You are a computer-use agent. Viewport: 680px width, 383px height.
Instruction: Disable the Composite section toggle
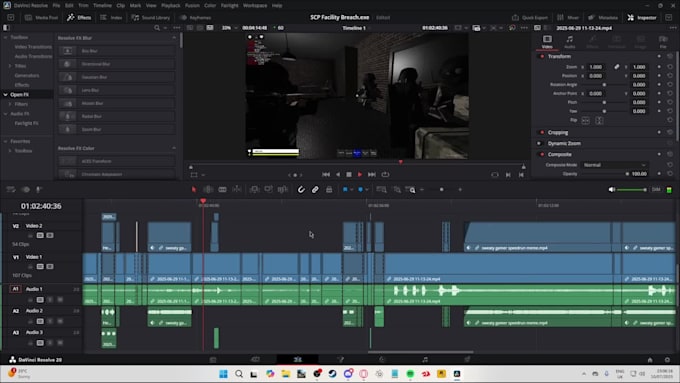[x=542, y=154]
